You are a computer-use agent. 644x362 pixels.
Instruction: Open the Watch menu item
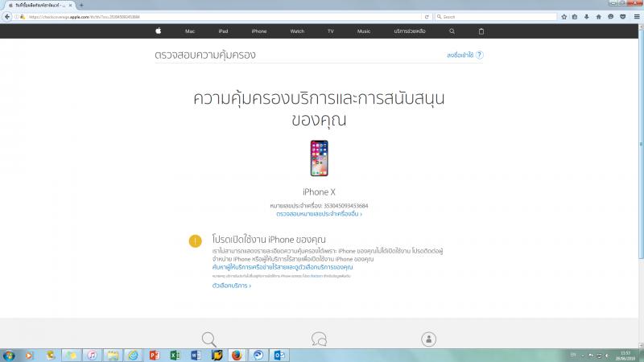(x=297, y=31)
